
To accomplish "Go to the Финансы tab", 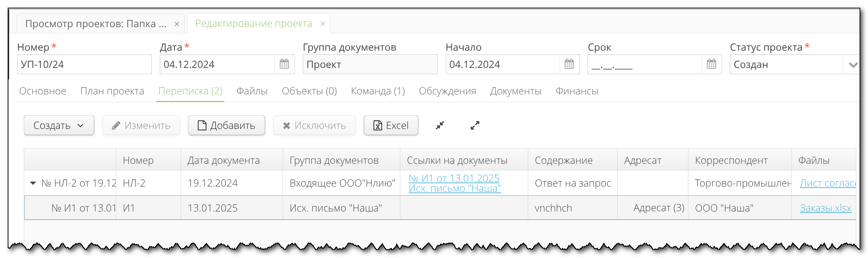I will [577, 91].
